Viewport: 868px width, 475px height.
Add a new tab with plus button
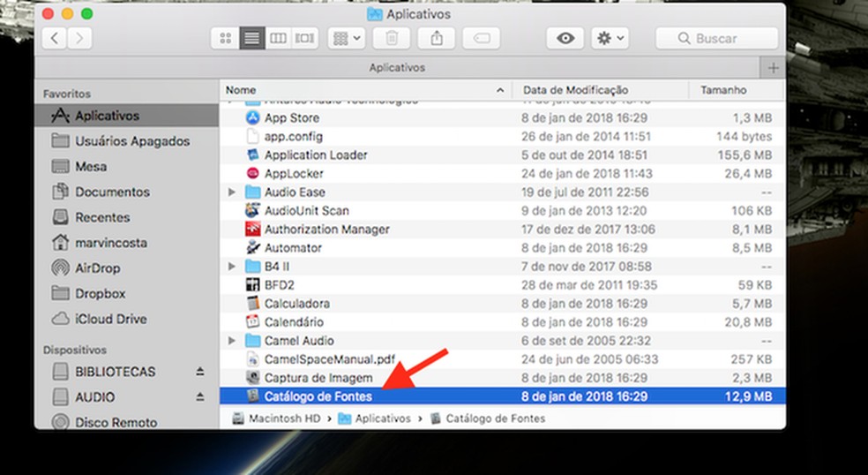coord(774,68)
